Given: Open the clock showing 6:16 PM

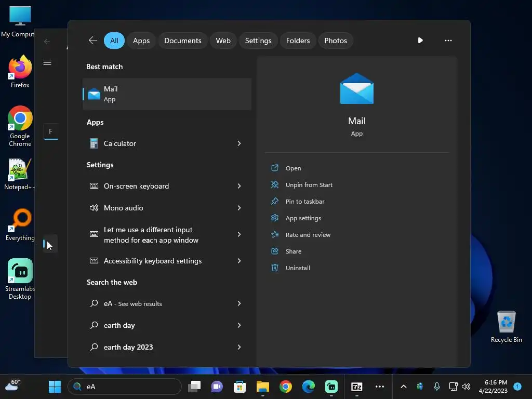Looking at the screenshot, I should tap(493, 387).
